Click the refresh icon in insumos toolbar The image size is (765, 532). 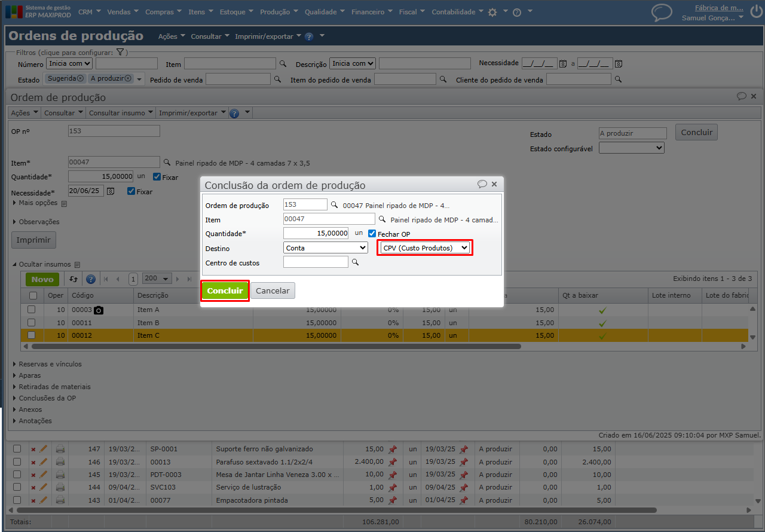click(x=74, y=279)
